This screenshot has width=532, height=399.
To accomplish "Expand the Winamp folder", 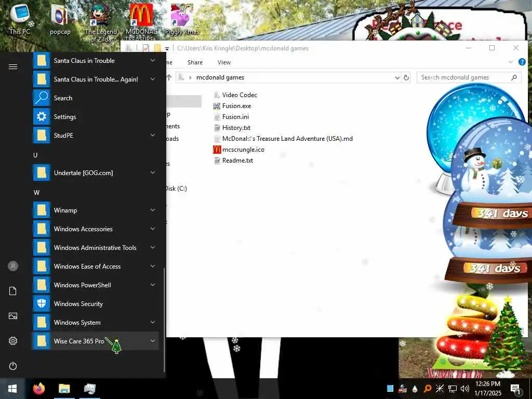I will click(x=153, y=210).
